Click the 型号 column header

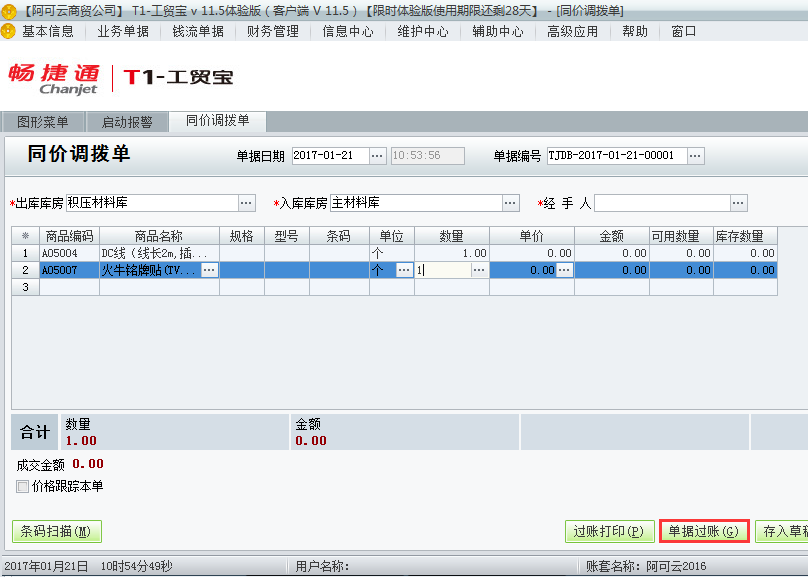coord(287,236)
